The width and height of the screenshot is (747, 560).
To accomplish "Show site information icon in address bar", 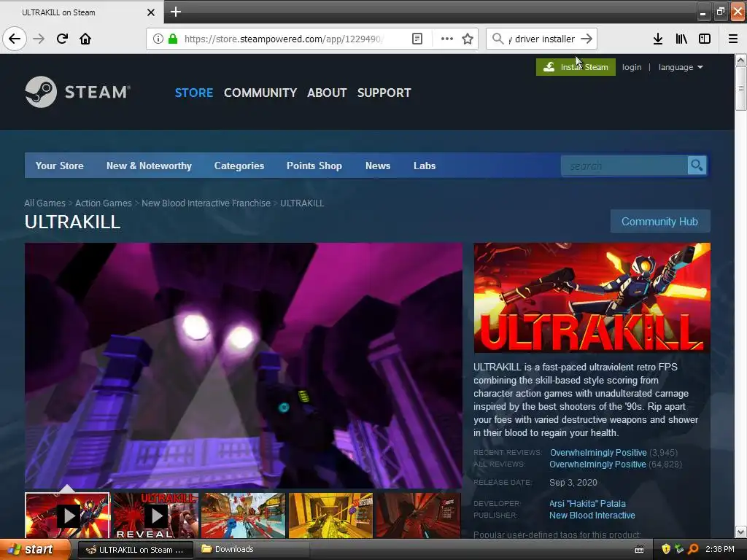I will click(x=158, y=39).
